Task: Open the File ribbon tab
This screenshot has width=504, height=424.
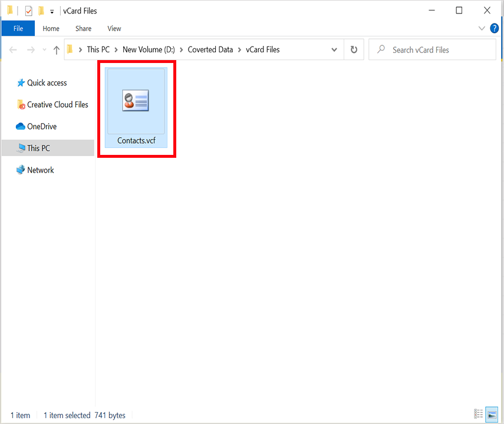Action: pyautogui.click(x=18, y=28)
